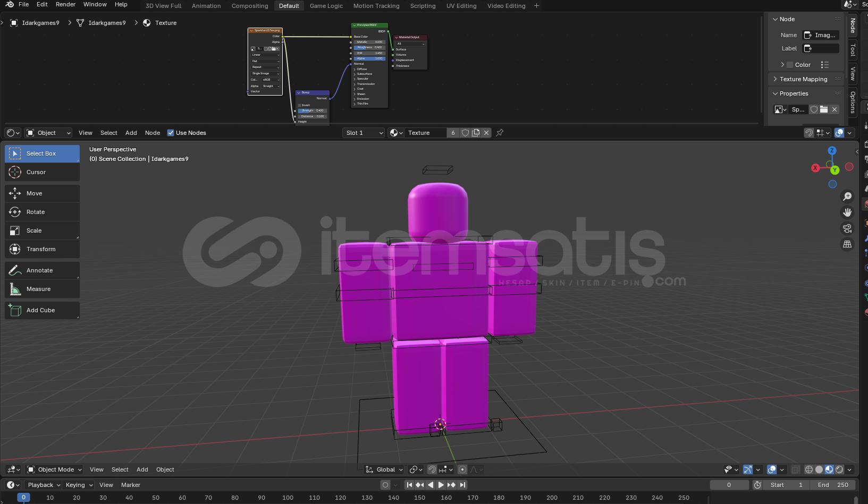This screenshot has height=504, width=868.
Task: Toggle snapping magnet in node editor
Action: [808, 133]
